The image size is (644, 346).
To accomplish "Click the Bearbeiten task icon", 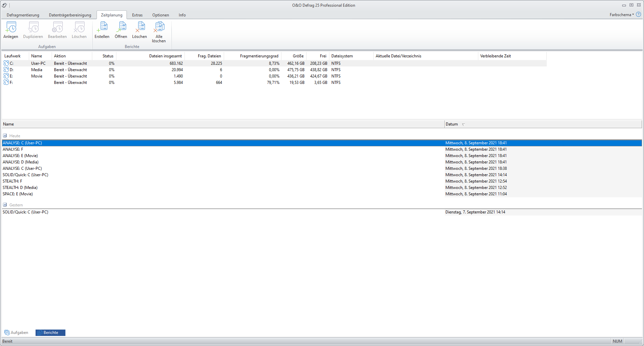I will pos(57,30).
